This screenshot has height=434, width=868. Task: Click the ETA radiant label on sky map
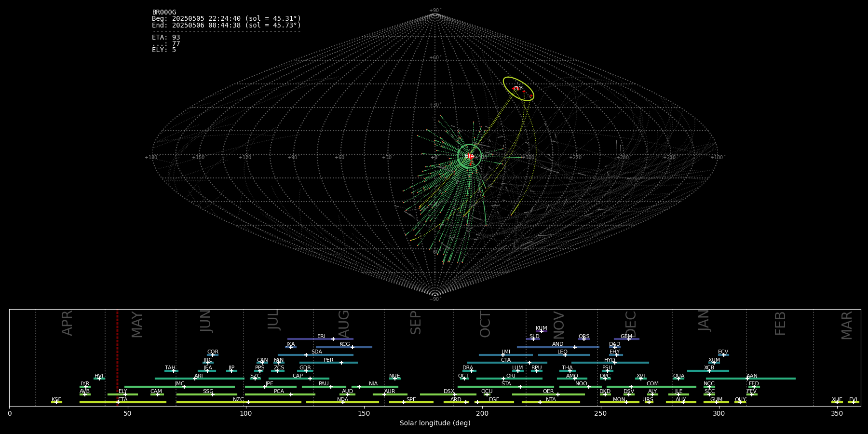point(469,156)
